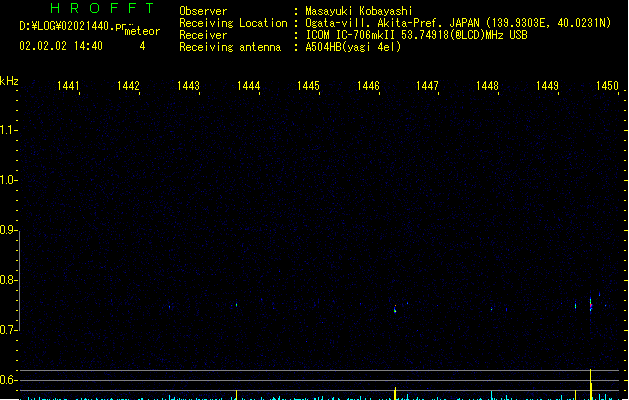Click the strong red echo before 1450
Viewport: 629px width, 400px height.
click(590, 305)
